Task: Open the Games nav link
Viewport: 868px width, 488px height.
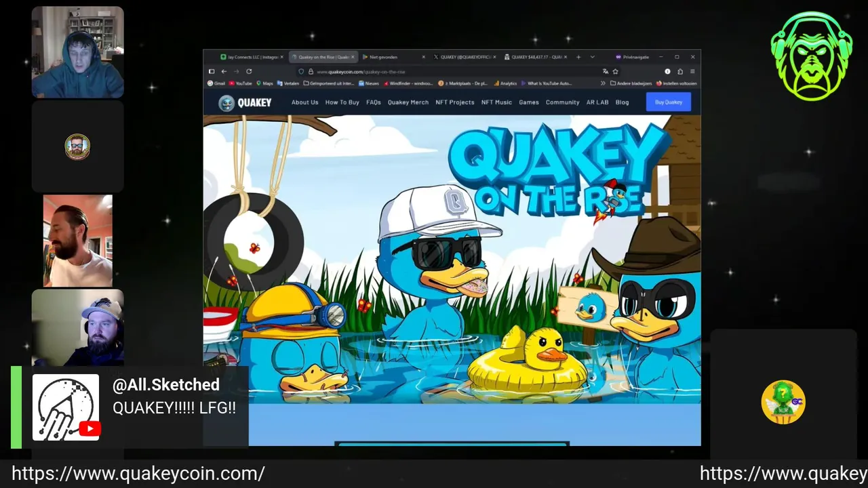Action: point(528,102)
